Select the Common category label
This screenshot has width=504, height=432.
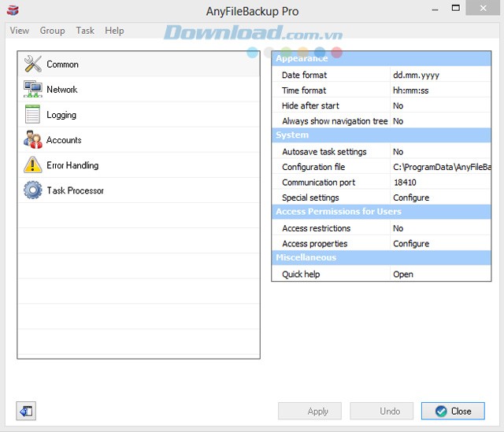pos(62,65)
